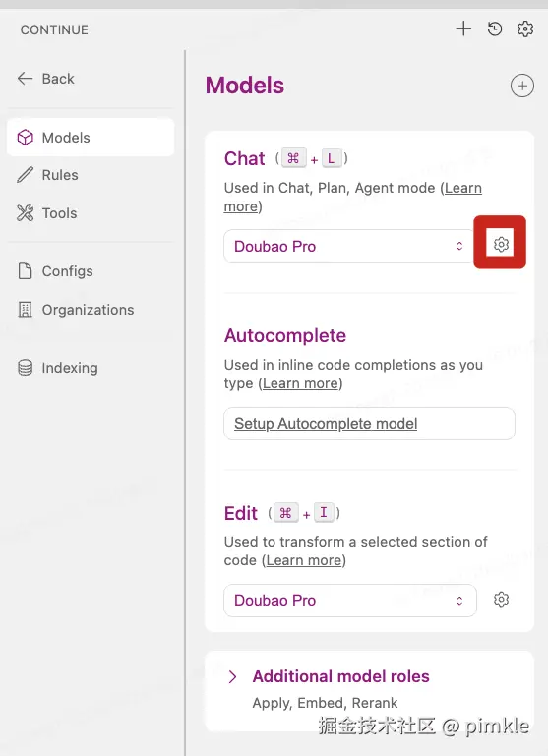This screenshot has width=548, height=756.
Task: Open session history clock icon
Action: [495, 29]
